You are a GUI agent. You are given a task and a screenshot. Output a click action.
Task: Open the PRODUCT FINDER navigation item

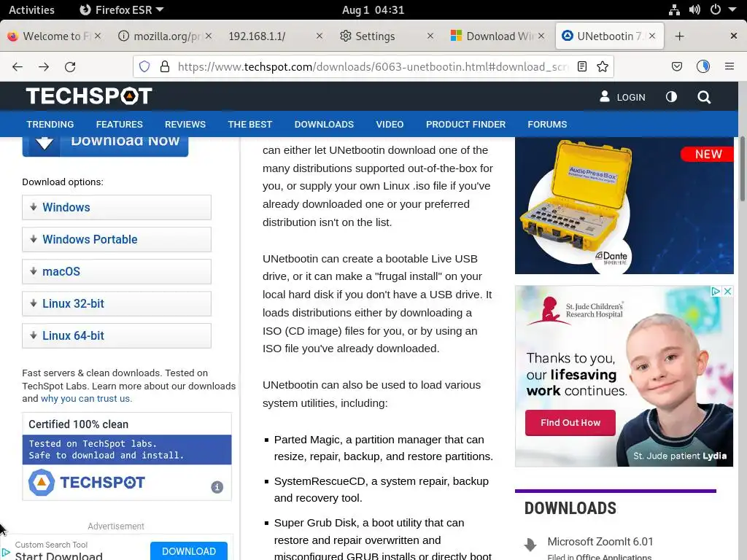tap(465, 124)
